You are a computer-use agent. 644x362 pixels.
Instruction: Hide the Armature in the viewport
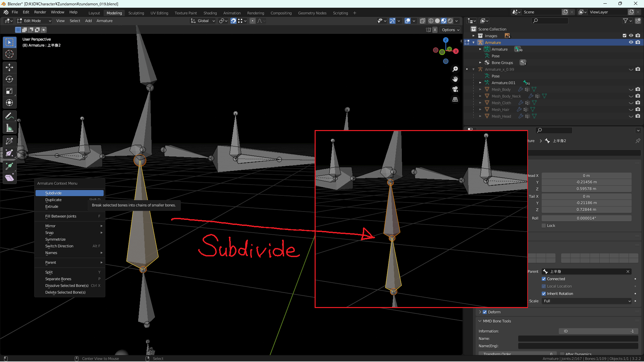click(631, 42)
